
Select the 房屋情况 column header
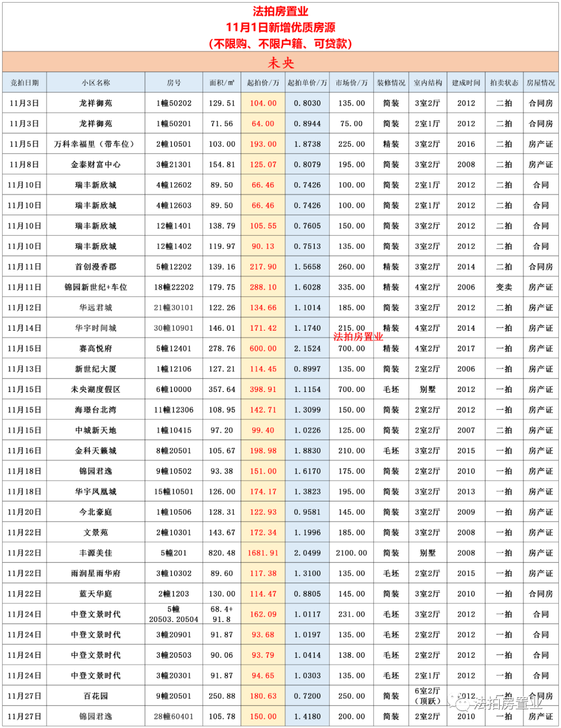pos(541,83)
